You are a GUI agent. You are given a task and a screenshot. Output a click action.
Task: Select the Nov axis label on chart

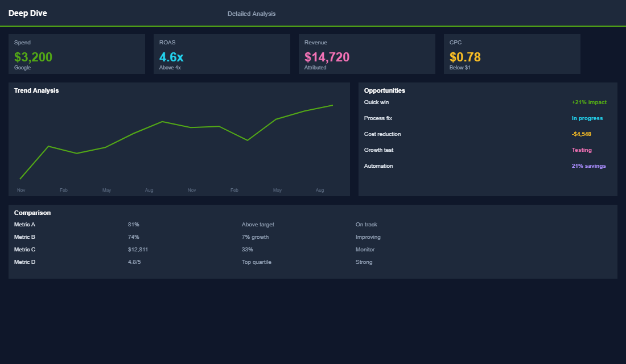[x=21, y=190]
